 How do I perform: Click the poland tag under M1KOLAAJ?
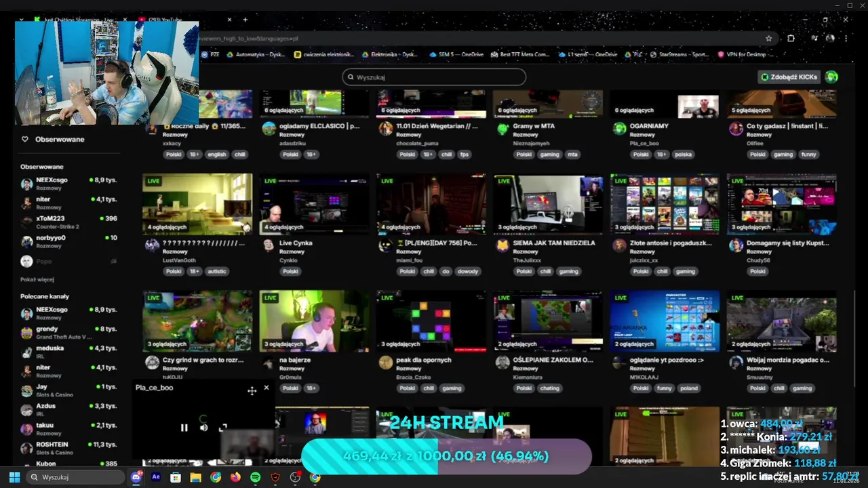(688, 388)
